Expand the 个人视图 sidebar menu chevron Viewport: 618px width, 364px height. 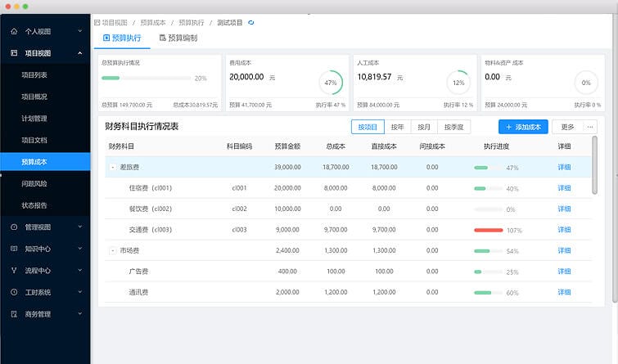[80, 31]
